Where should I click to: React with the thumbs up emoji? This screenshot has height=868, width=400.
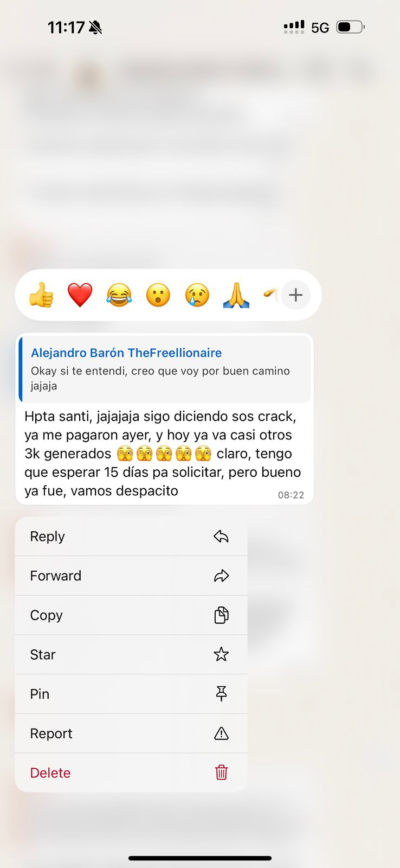[41, 295]
